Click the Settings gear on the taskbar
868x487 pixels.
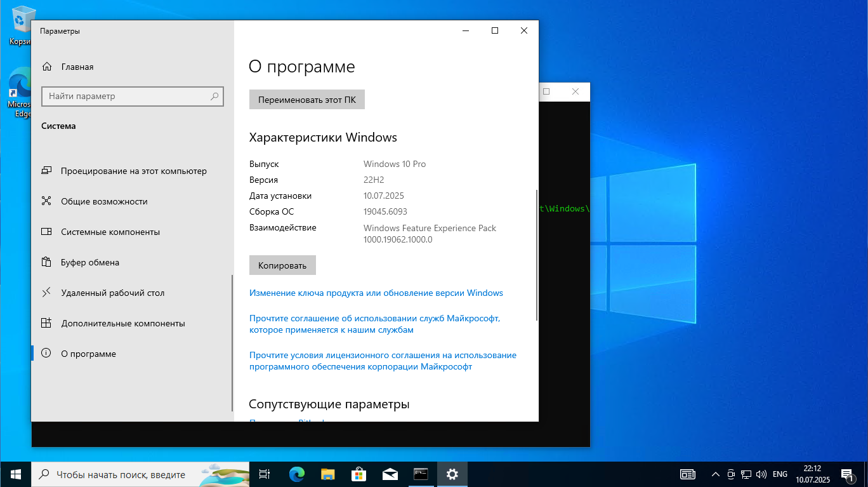click(x=452, y=474)
